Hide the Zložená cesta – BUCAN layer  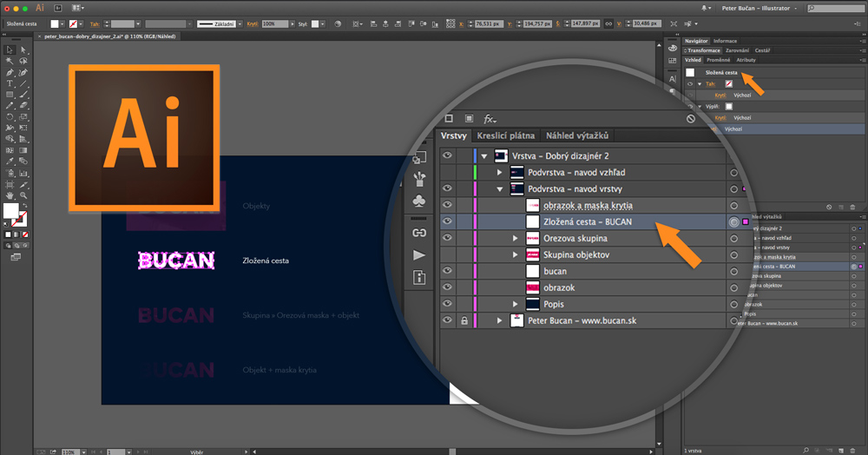pyautogui.click(x=447, y=221)
